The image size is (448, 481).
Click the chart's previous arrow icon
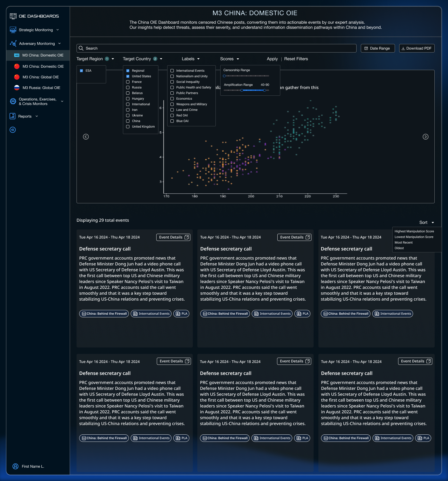tap(86, 137)
